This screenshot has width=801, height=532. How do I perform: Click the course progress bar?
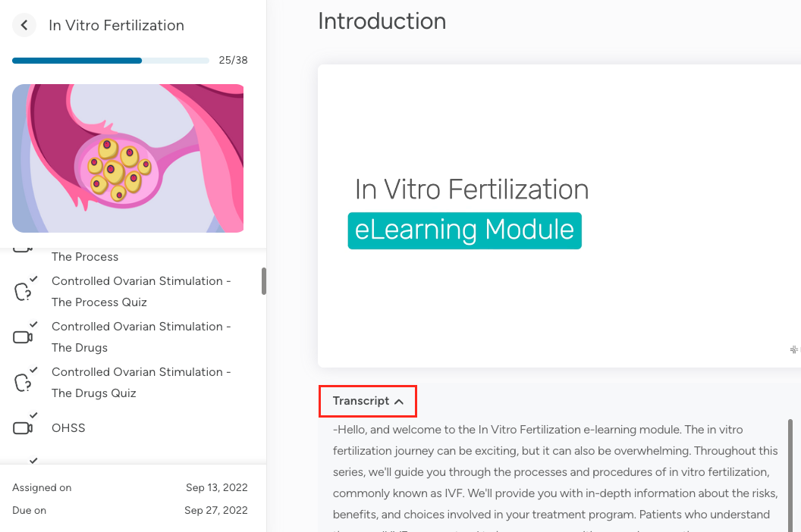111,61
